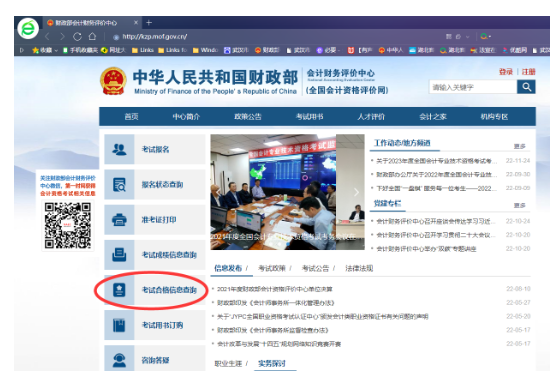
Task: Click 更多 beside 党建专栏
Action: [x=519, y=205]
